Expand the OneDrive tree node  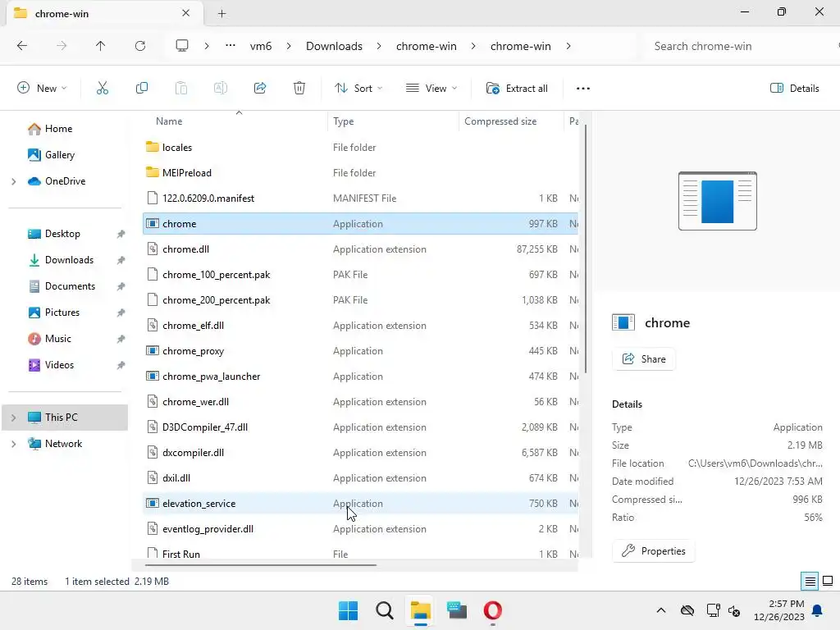click(13, 181)
